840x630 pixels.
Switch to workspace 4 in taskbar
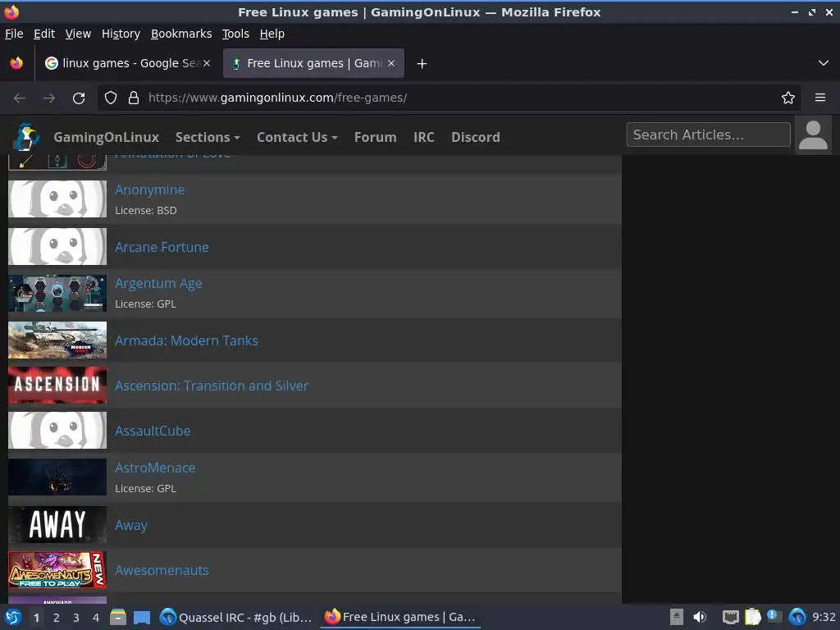pos(95,618)
